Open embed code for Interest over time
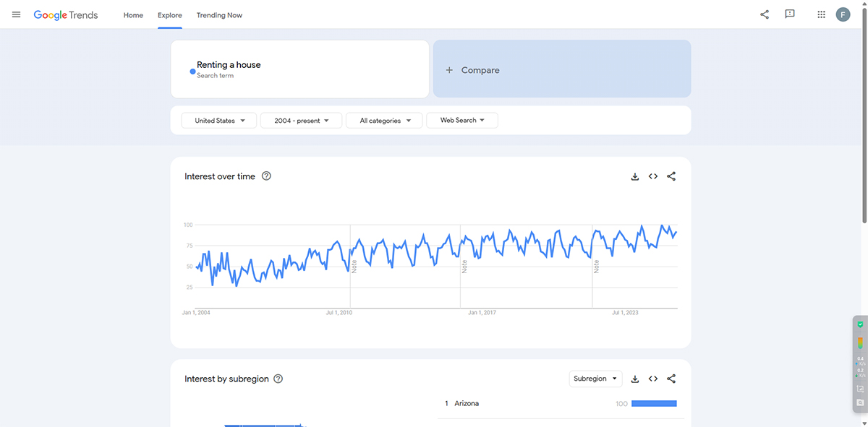Viewport: 868px width, 427px height. (x=653, y=176)
